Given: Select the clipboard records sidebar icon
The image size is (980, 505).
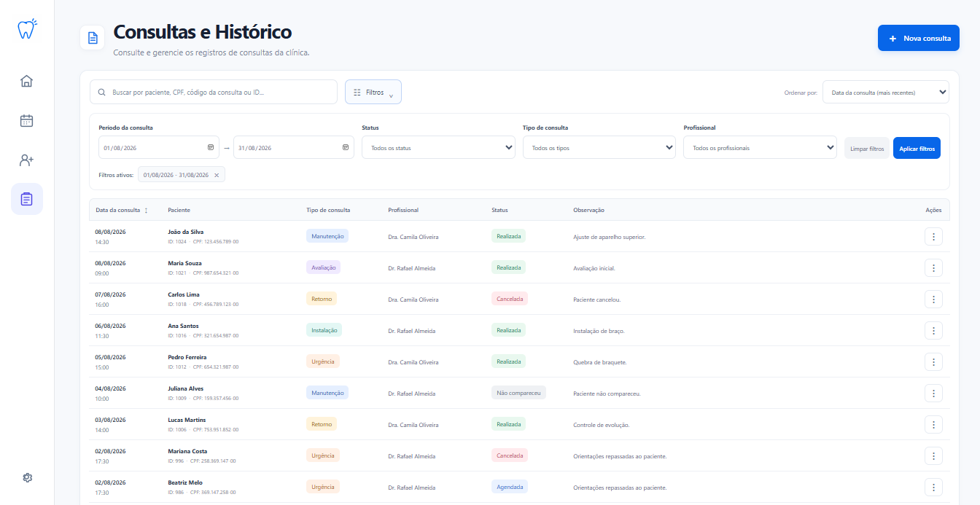Looking at the screenshot, I should (x=27, y=199).
